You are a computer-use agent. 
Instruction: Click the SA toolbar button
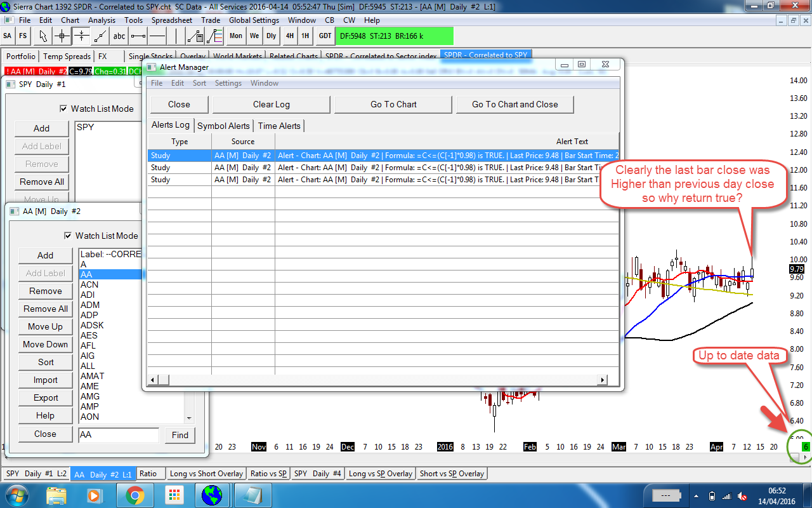pyautogui.click(x=8, y=36)
